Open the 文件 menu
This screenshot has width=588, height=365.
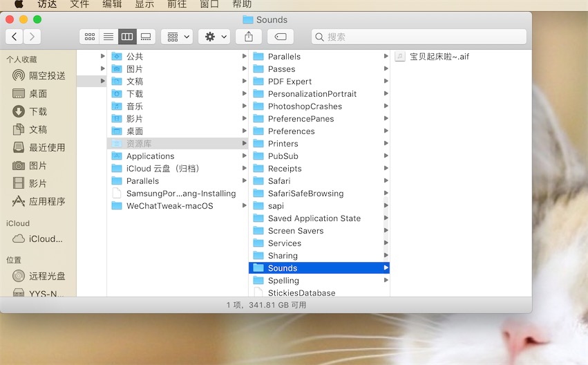pyautogui.click(x=79, y=4)
